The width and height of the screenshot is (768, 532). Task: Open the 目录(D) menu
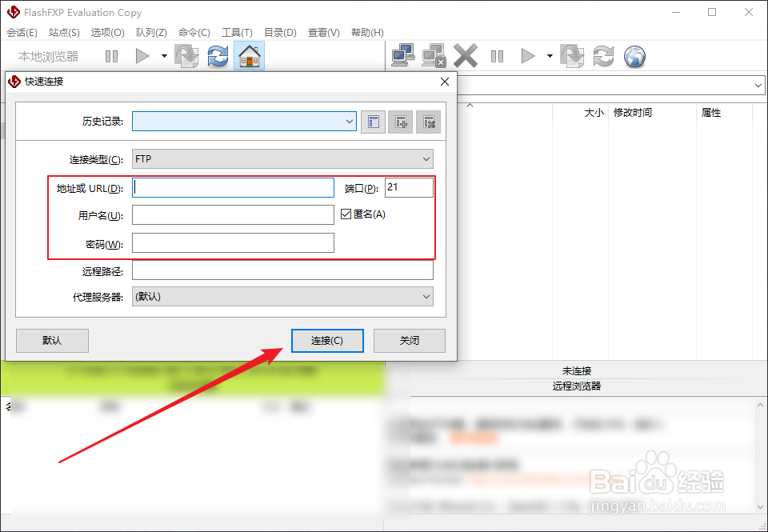(x=280, y=32)
